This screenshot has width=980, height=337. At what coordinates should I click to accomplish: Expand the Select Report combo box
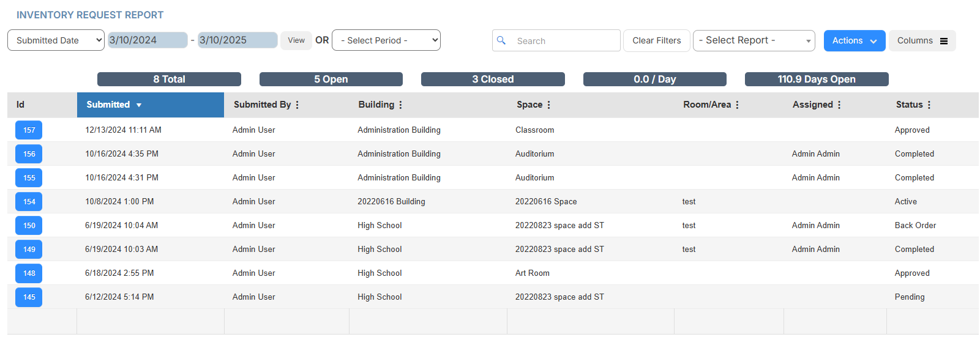pos(754,40)
